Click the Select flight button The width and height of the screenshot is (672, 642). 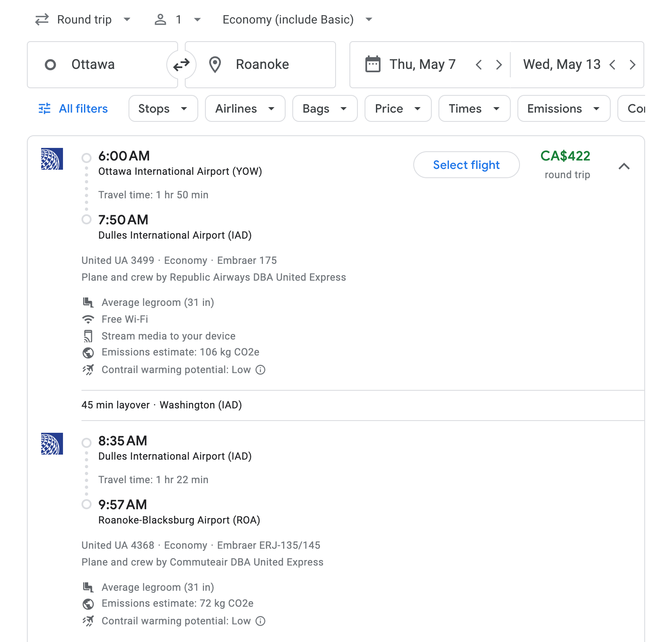pos(466,165)
